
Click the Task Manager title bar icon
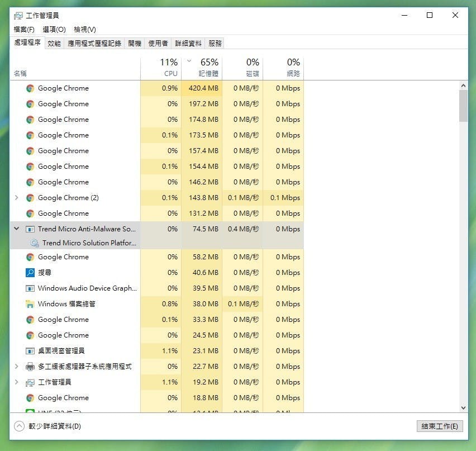coord(18,16)
